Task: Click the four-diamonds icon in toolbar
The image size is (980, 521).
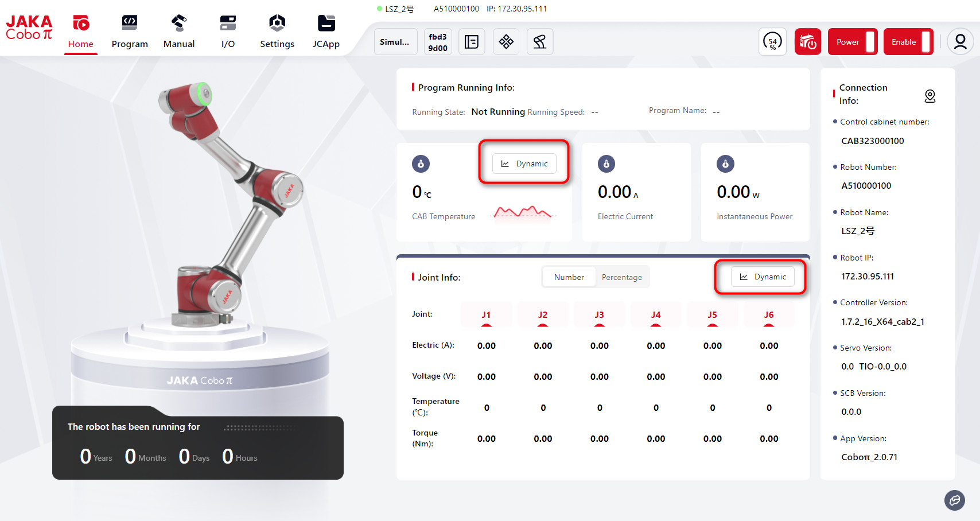Action: (x=506, y=42)
